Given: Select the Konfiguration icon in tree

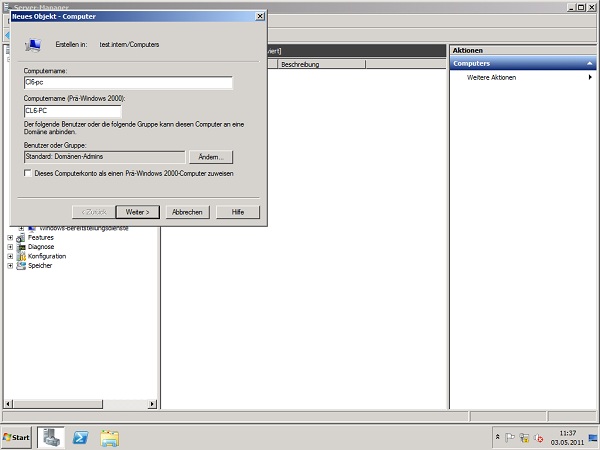Looking at the screenshot, I should (x=21, y=256).
